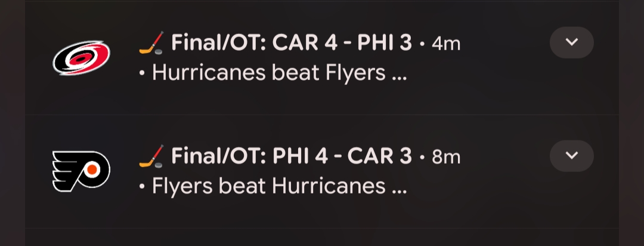Click the 4m timestamp
The height and width of the screenshot is (246, 644).
(x=445, y=44)
